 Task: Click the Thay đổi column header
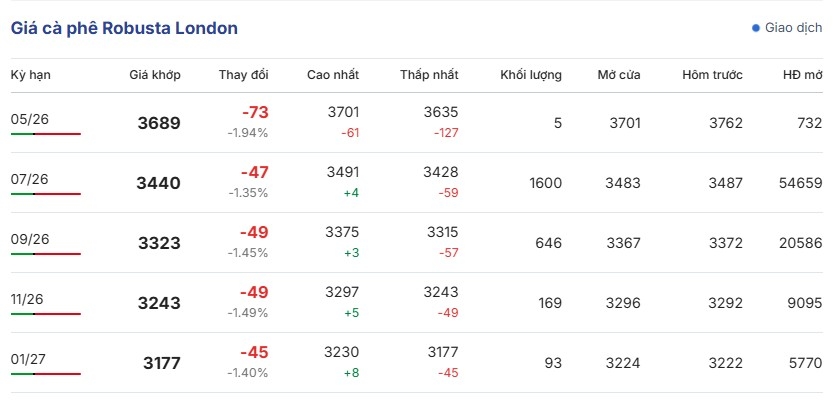(x=243, y=75)
